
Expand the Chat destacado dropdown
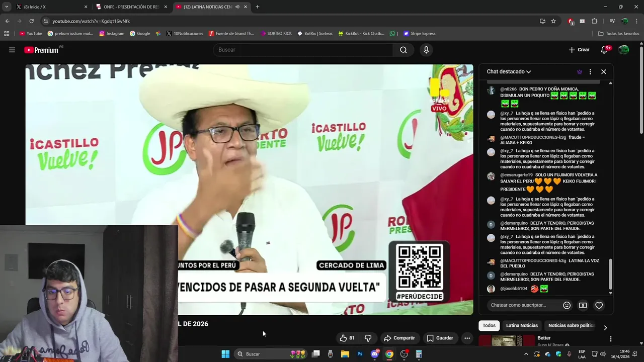(x=509, y=71)
